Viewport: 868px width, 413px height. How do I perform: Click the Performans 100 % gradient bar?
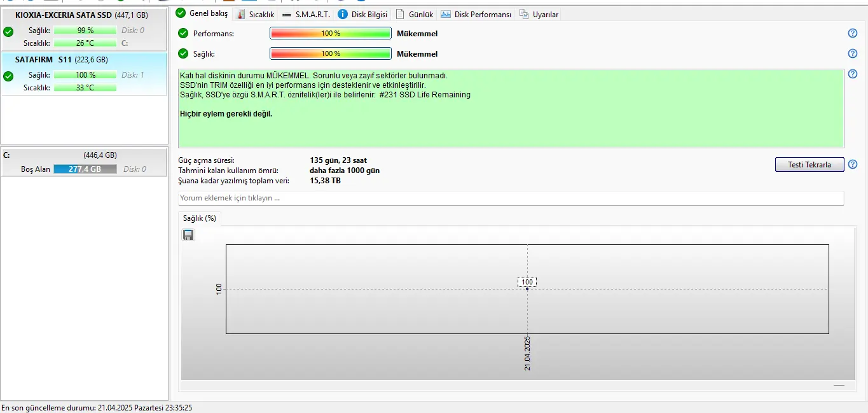pos(330,33)
